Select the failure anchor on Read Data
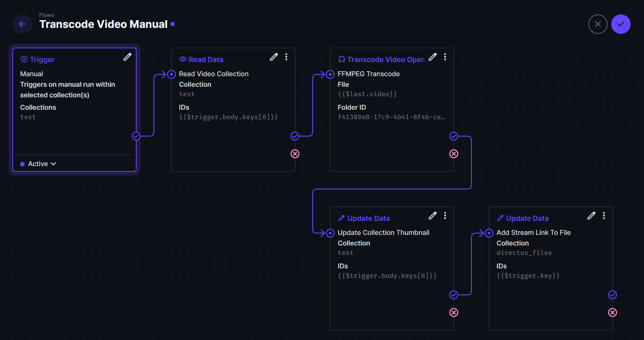The height and width of the screenshot is (340, 644). click(x=295, y=154)
